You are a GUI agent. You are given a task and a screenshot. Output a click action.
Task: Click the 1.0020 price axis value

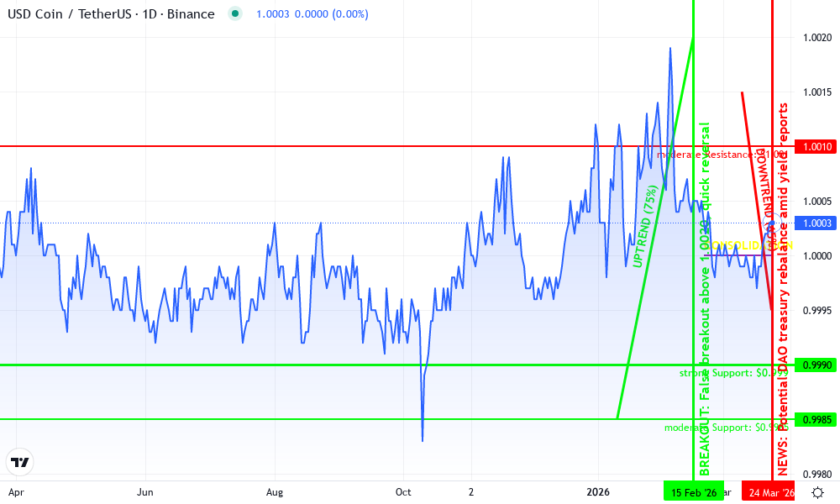817,38
